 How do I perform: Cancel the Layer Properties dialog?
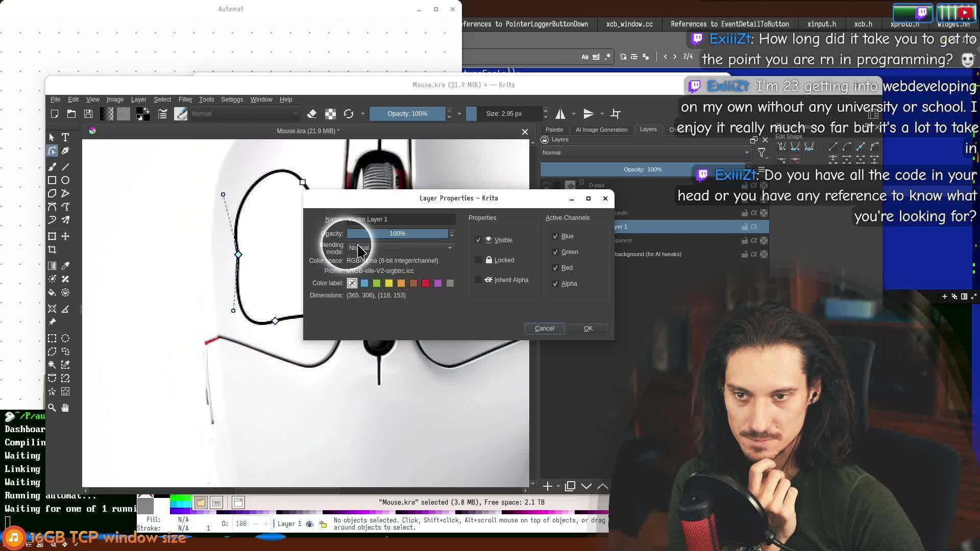544,329
